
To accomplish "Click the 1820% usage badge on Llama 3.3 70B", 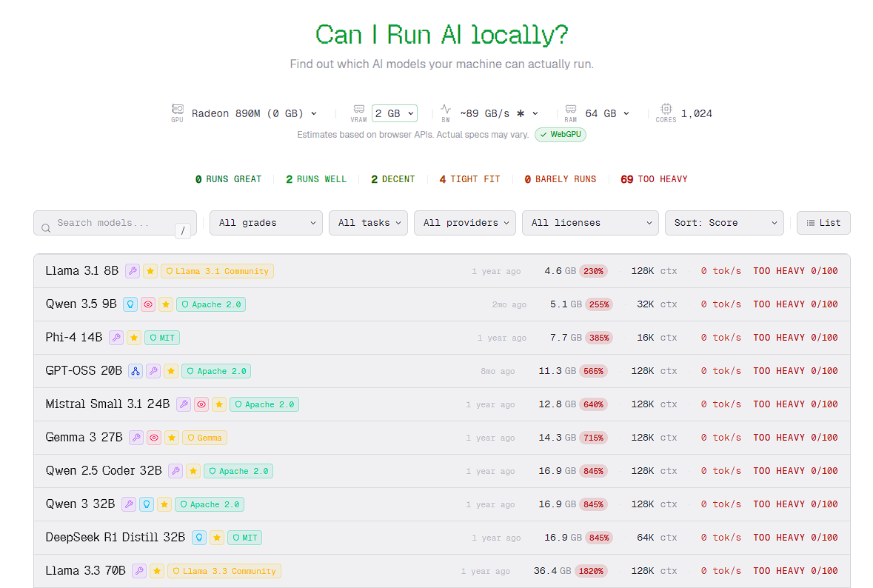I will pos(591,571).
